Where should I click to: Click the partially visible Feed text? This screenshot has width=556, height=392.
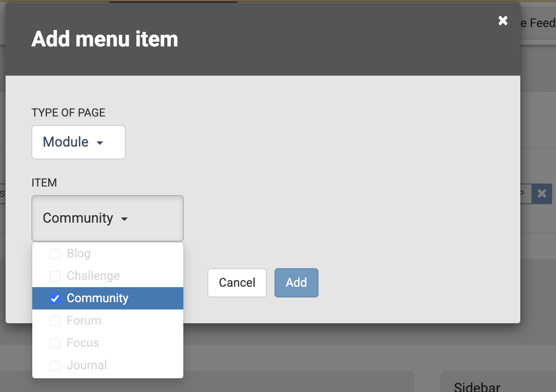pos(540,23)
